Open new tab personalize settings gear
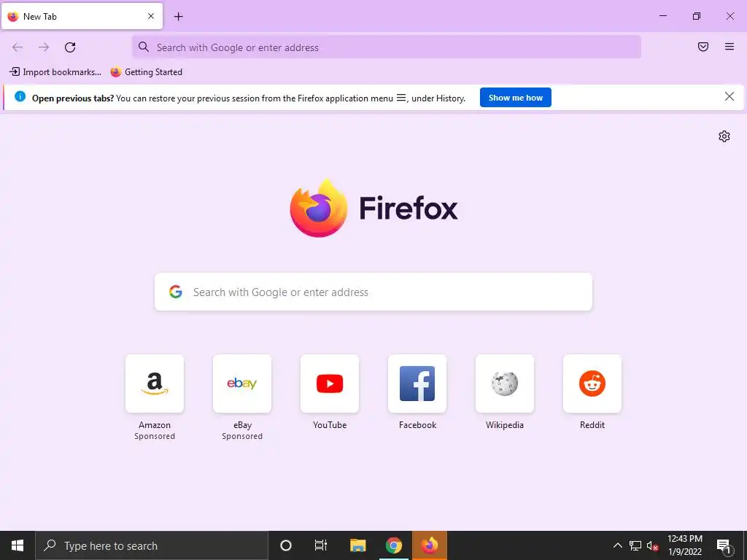Screen dimensions: 747x560 pos(724,136)
